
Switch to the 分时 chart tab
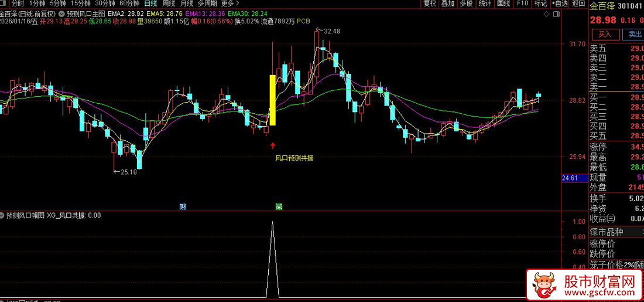(18, 4)
